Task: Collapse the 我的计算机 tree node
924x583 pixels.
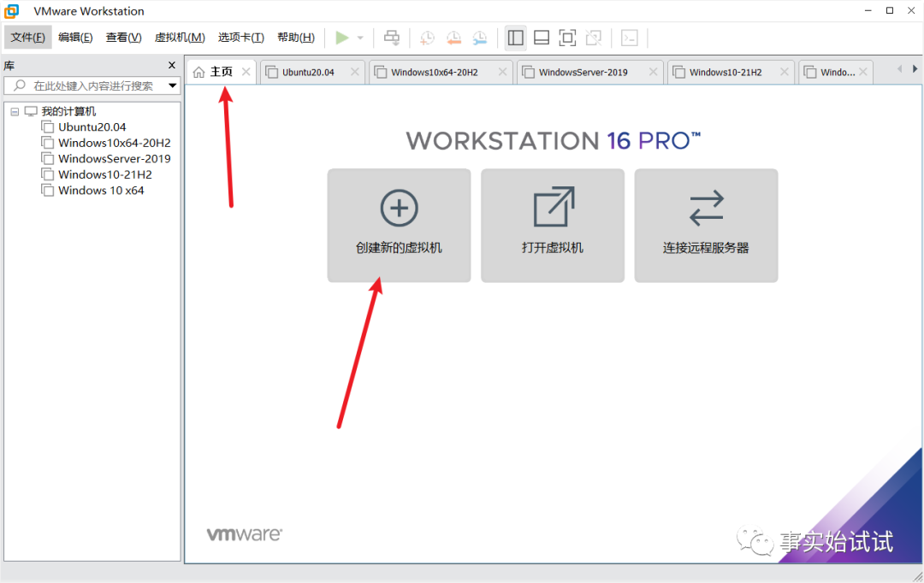Action: (x=15, y=111)
